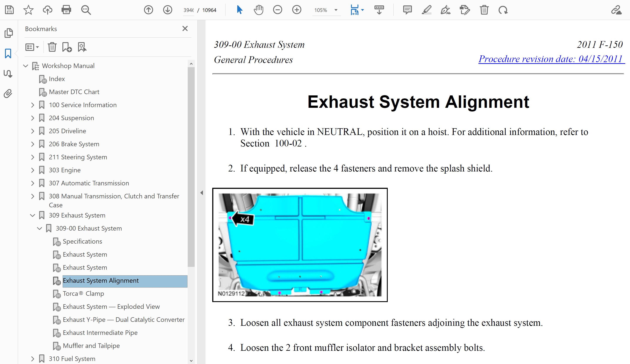Toggle the Attachments panel paperclip icon
Image resolution: width=630 pixels, height=364 pixels.
coord(8,94)
